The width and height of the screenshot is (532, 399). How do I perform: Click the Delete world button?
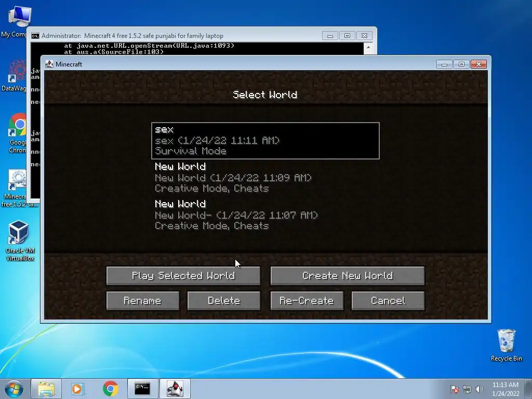pos(224,301)
